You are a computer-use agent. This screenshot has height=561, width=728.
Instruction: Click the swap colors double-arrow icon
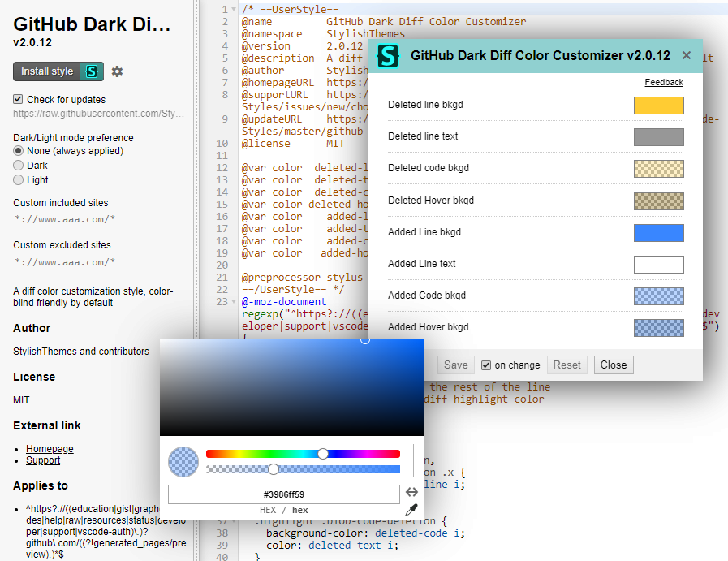[411, 492]
